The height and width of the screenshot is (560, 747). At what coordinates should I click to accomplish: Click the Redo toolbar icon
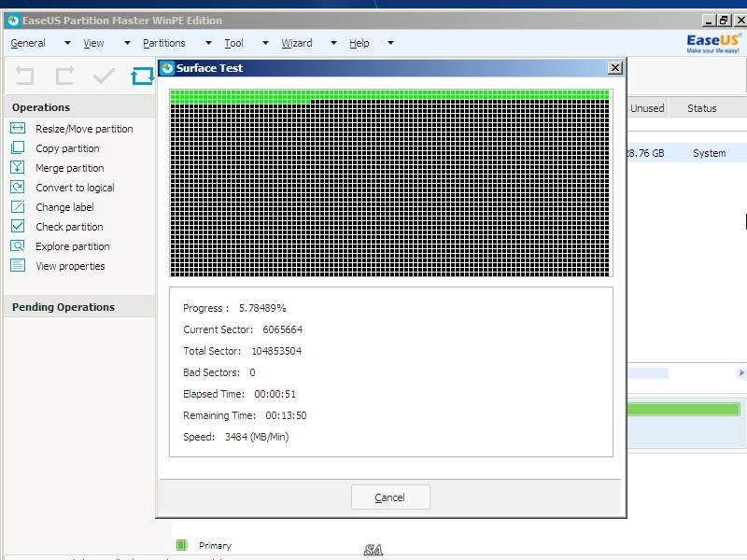(x=64, y=76)
